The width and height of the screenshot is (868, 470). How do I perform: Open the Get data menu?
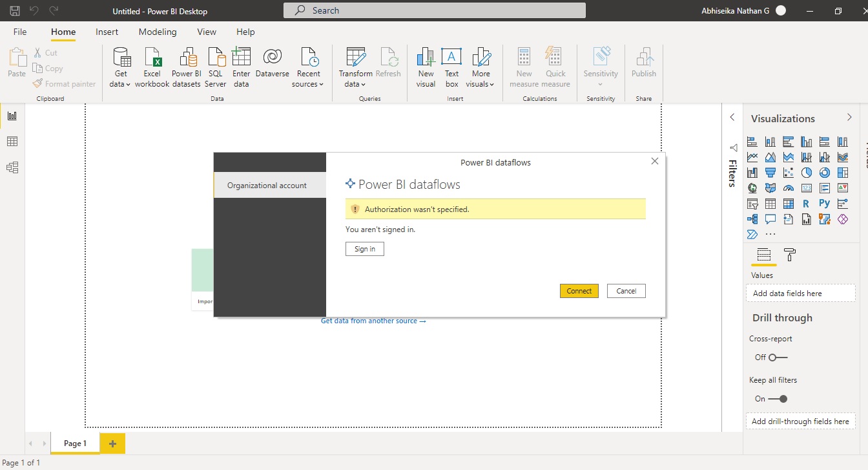coord(121,67)
